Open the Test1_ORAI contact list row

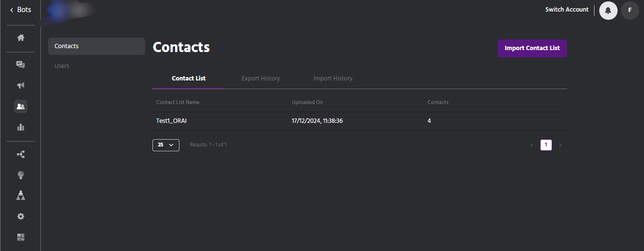coord(172,121)
